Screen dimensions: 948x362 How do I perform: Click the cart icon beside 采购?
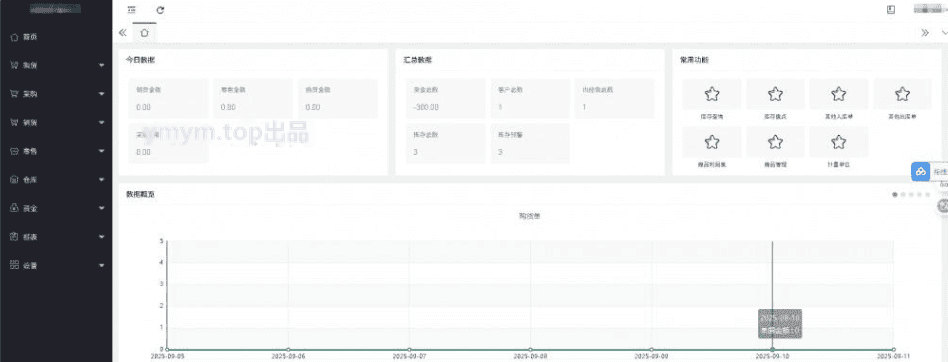[15, 94]
